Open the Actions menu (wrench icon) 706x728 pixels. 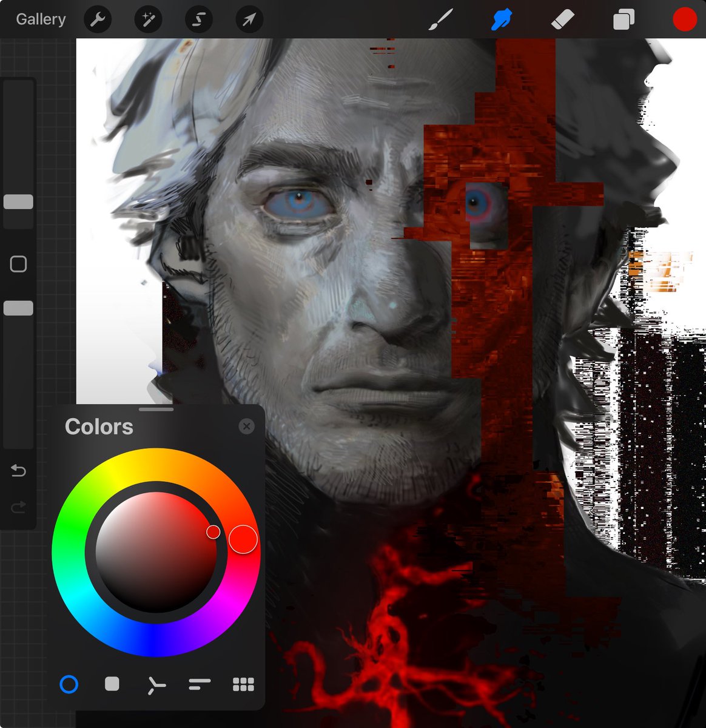click(x=98, y=19)
